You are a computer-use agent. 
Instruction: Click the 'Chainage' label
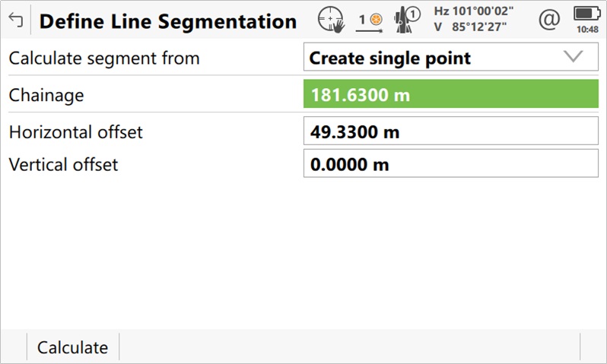[46, 96]
